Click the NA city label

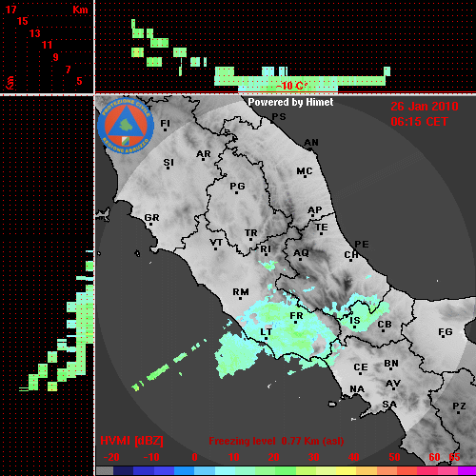tap(357, 389)
